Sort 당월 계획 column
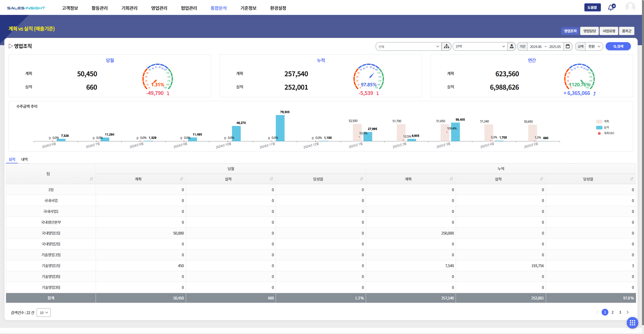The height and width of the screenshot is (334, 644). tap(182, 179)
